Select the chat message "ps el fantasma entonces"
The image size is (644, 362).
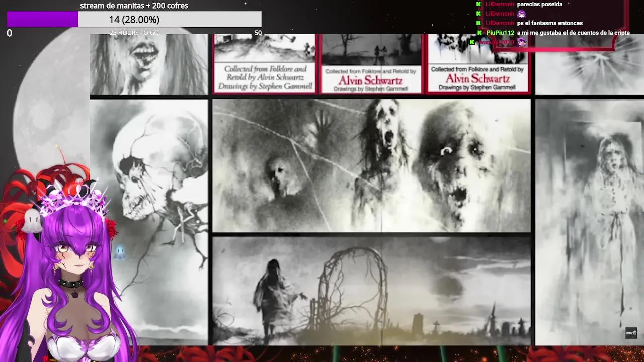pyautogui.click(x=550, y=23)
